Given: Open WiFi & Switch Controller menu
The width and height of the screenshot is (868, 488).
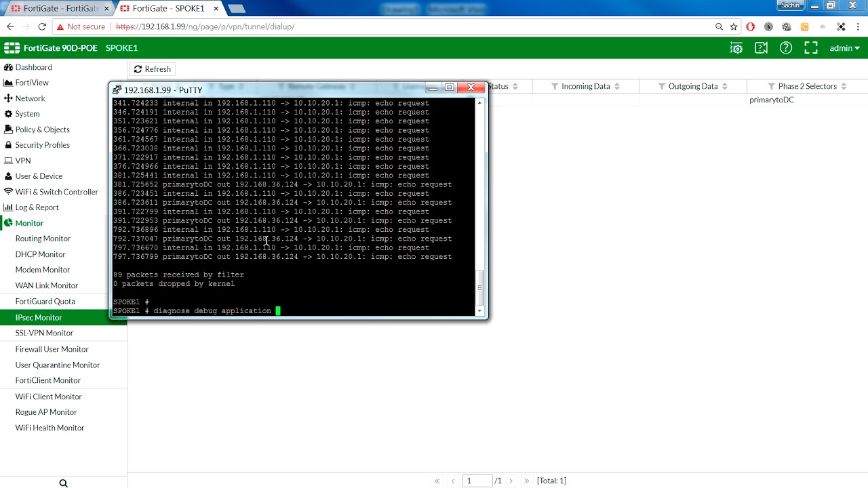Looking at the screenshot, I should tap(57, 192).
